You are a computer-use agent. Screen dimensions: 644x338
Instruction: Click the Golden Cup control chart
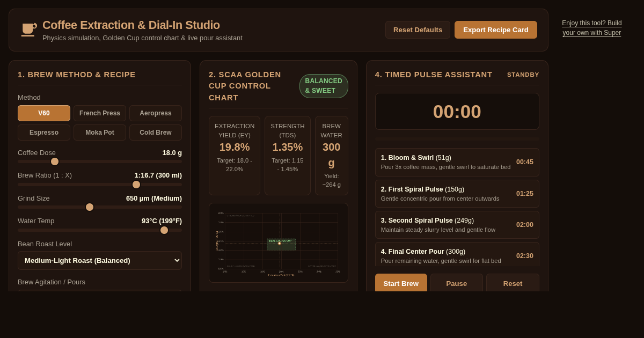point(279,243)
